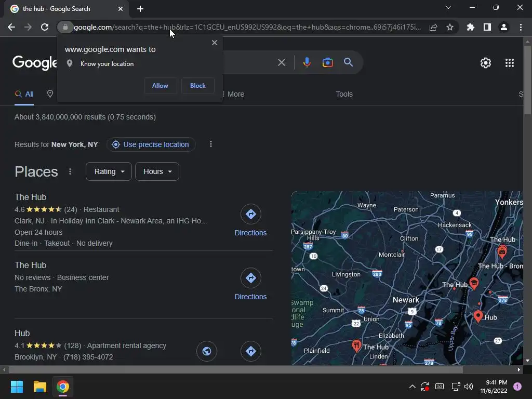This screenshot has height=399, width=532.
Task: Click horizontal scrollbar right arrow
Action: click(519, 369)
